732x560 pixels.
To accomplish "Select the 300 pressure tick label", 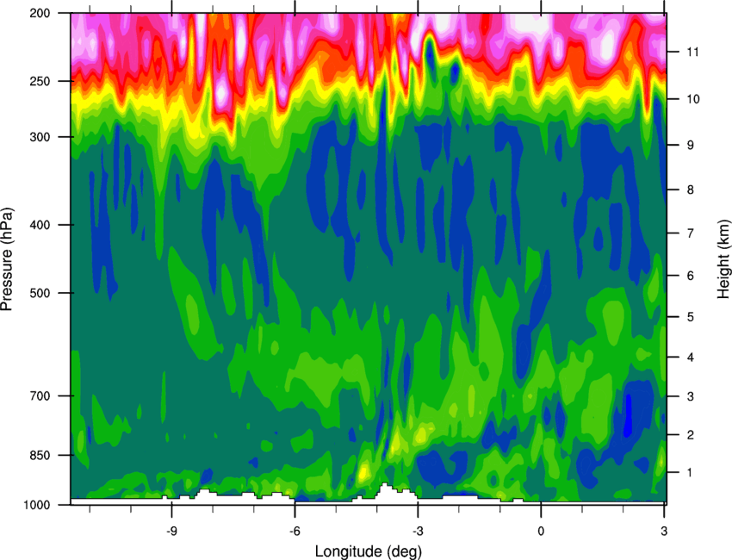I will (x=40, y=137).
